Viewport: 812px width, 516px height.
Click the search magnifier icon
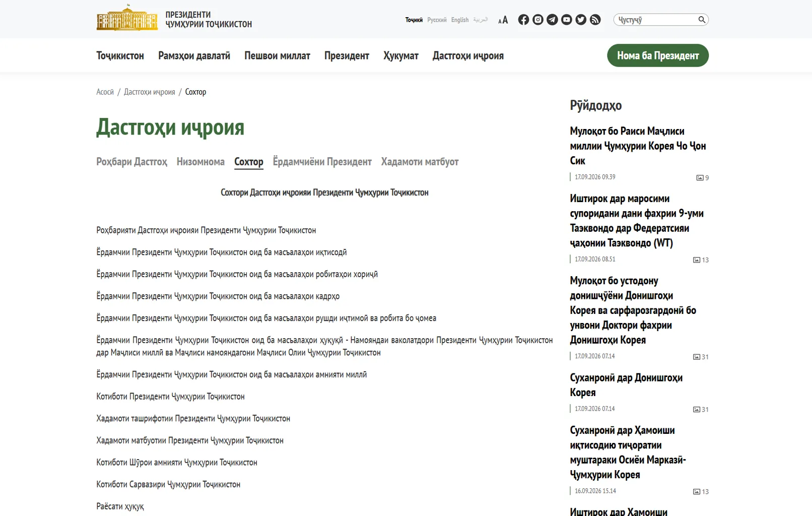click(x=702, y=20)
